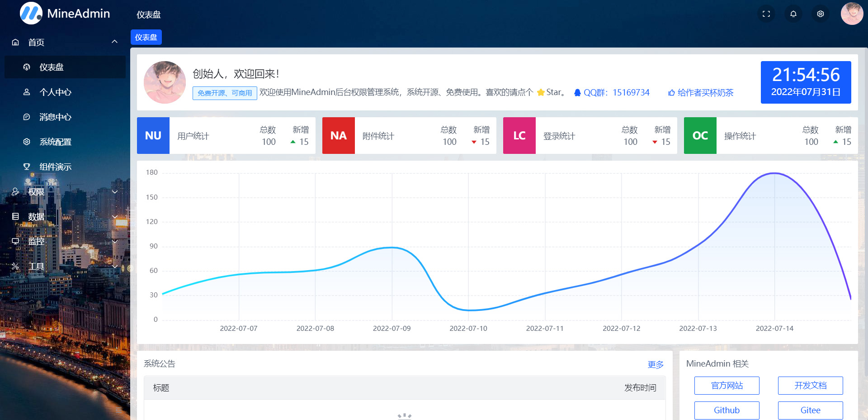
Task: Toggle fullscreen mode icon
Action: click(766, 14)
